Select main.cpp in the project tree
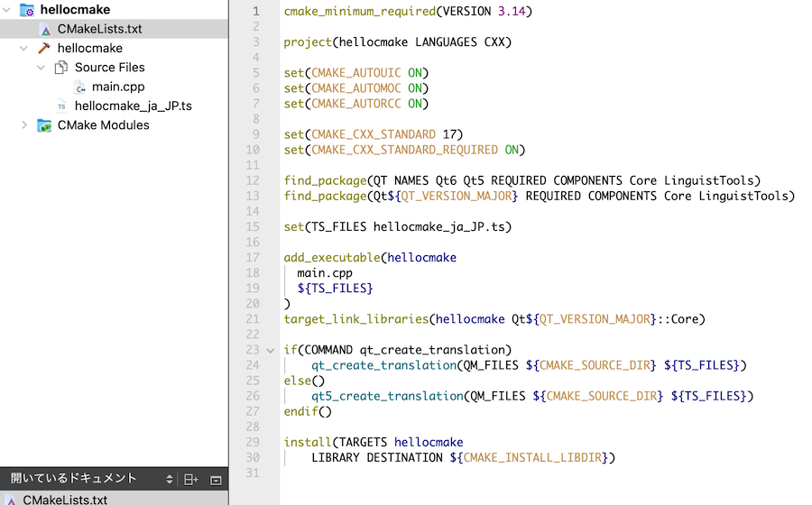This screenshot has width=812, height=505. pos(117,87)
